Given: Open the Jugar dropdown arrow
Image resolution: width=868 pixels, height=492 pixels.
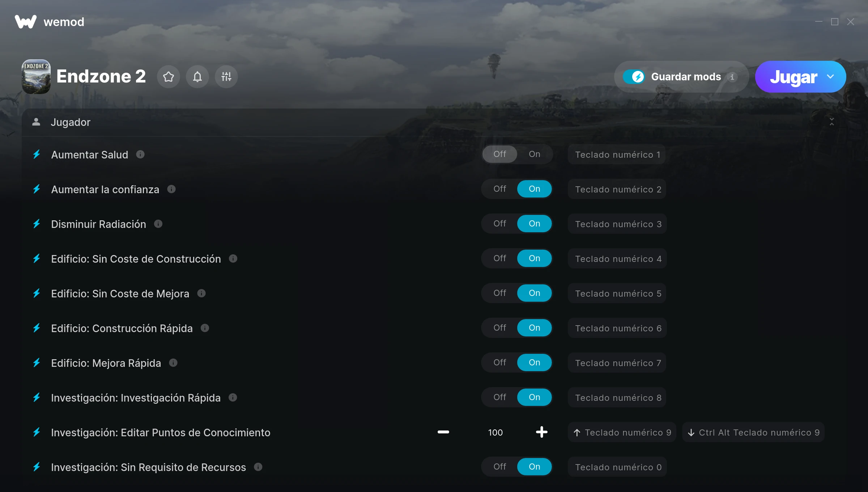Looking at the screenshot, I should coord(830,77).
